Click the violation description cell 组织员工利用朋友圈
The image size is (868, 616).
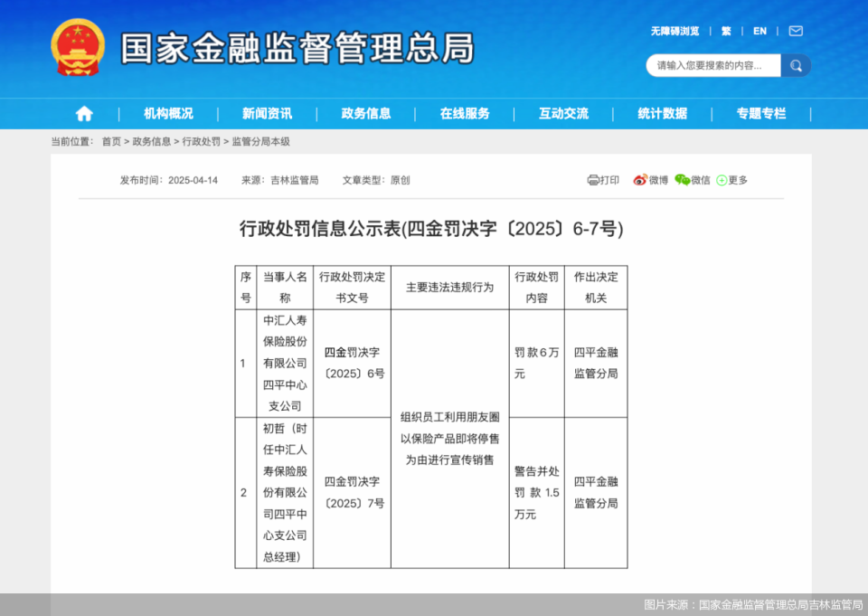pos(450,439)
